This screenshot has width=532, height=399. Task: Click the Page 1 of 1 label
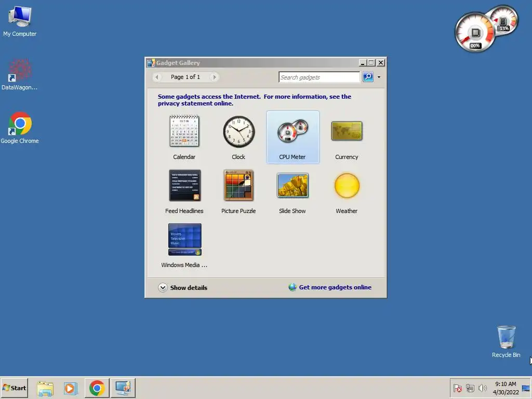click(185, 77)
